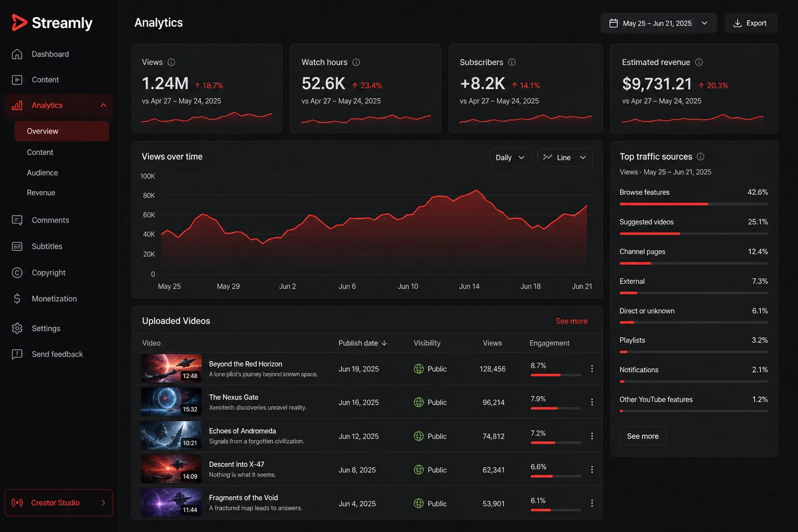The width and height of the screenshot is (798, 532).
Task: Click the Views info icon
Action: tap(171, 62)
